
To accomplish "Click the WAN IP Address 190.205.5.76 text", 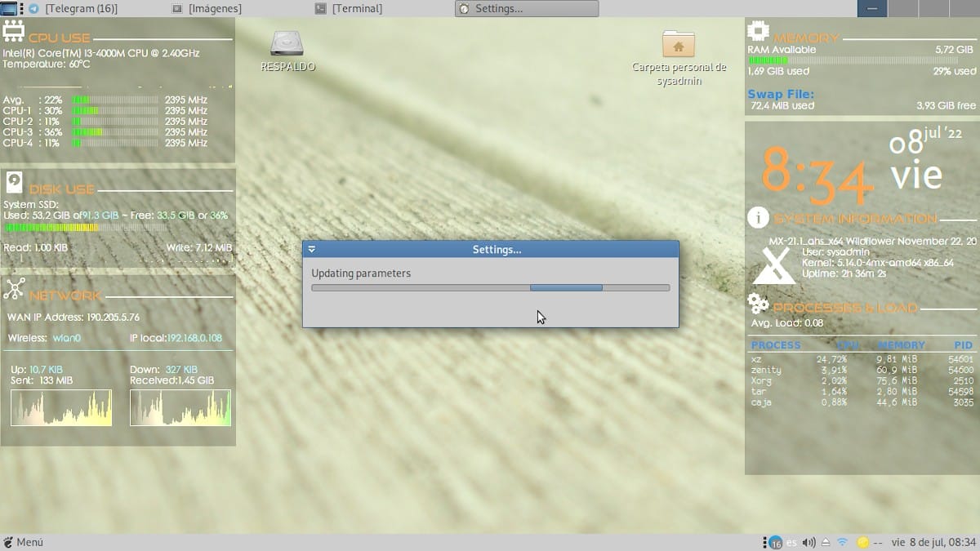I will tap(73, 318).
